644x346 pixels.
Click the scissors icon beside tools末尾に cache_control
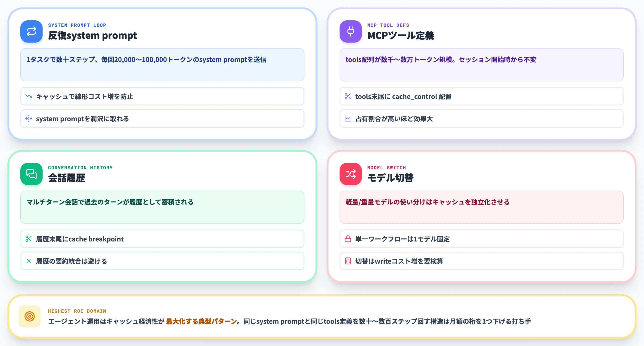tap(348, 96)
